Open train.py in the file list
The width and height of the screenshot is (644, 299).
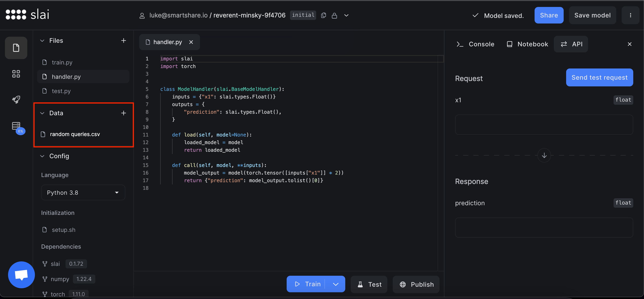click(83, 62)
